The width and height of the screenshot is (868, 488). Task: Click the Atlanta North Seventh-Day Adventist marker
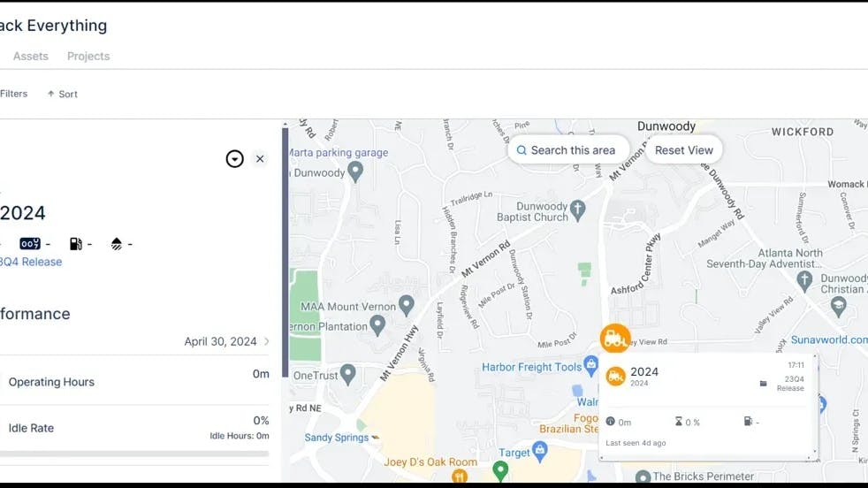click(804, 281)
